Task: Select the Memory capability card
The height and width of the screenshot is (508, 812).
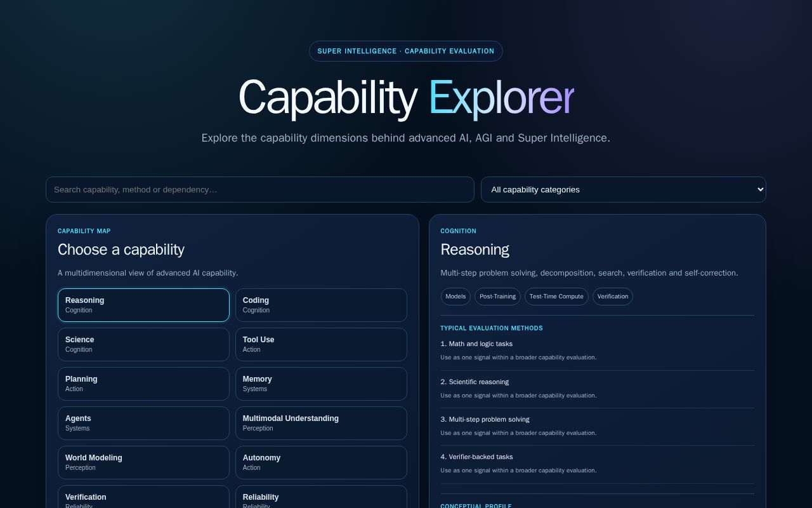Action: click(x=321, y=384)
